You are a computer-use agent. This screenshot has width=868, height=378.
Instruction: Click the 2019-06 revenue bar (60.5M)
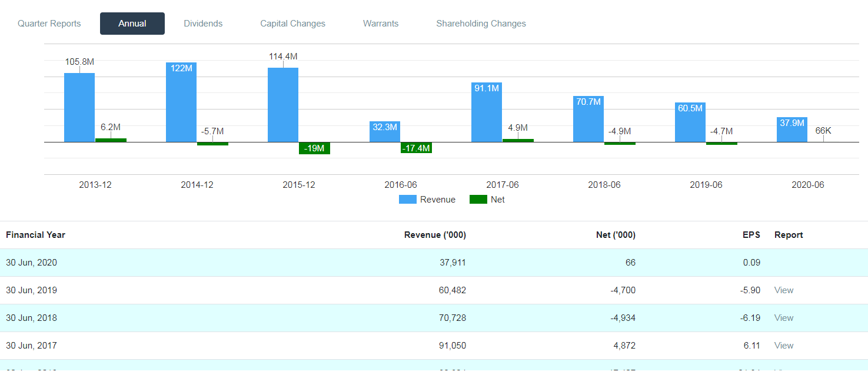(690, 122)
